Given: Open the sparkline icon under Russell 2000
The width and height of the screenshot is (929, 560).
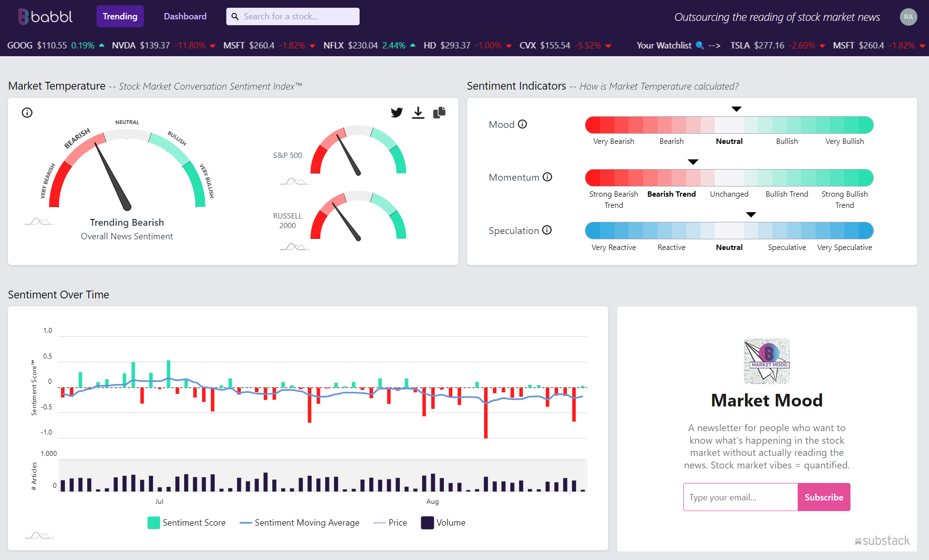Looking at the screenshot, I should coord(295,247).
